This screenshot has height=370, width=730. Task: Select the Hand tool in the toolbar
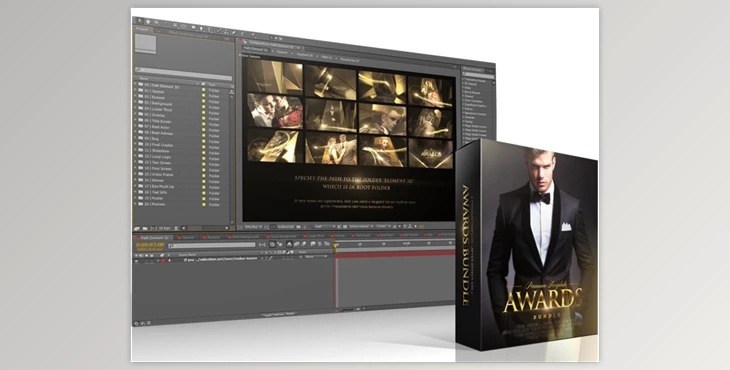click(x=148, y=22)
